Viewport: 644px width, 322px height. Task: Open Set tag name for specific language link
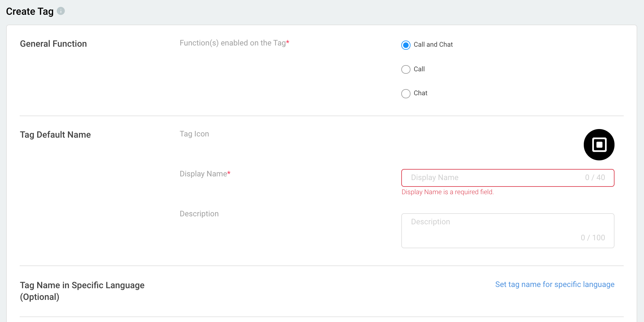pyautogui.click(x=555, y=285)
